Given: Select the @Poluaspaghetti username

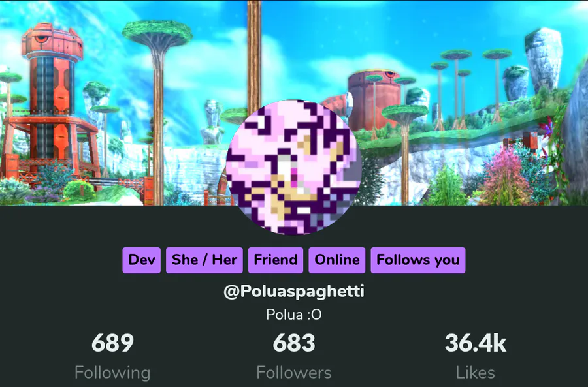Looking at the screenshot, I should click(293, 292).
